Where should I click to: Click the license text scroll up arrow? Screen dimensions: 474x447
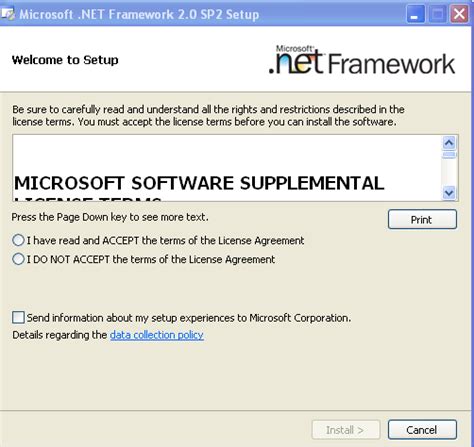[x=449, y=143]
